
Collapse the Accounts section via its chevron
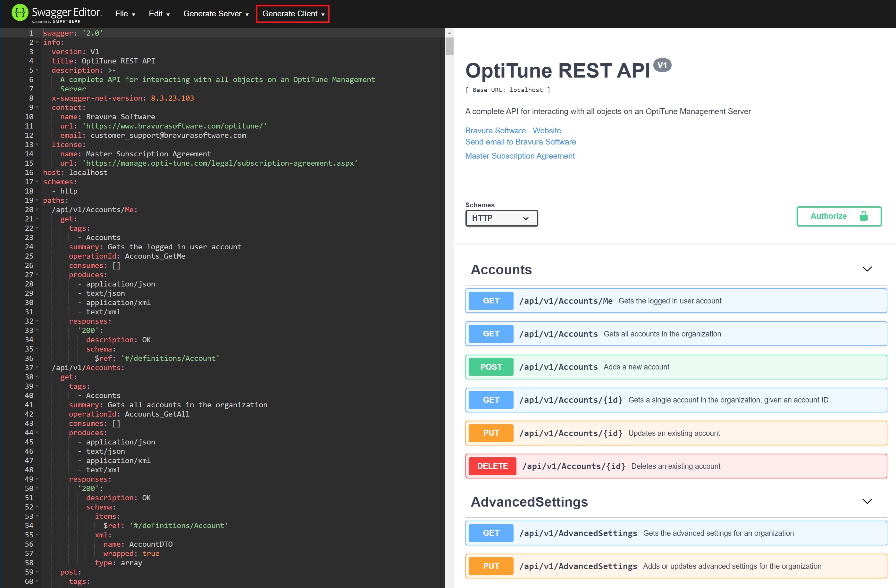click(x=867, y=269)
